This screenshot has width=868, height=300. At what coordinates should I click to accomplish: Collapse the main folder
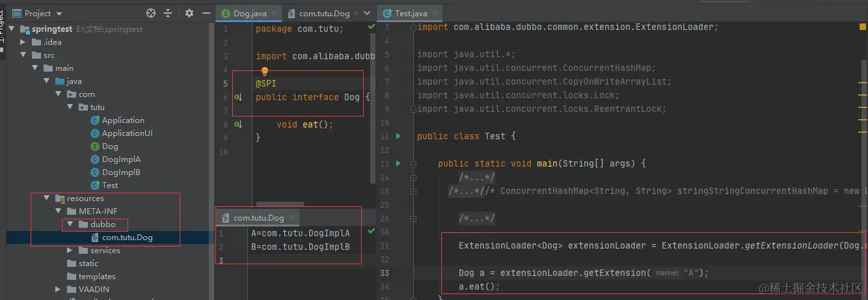tap(36, 68)
